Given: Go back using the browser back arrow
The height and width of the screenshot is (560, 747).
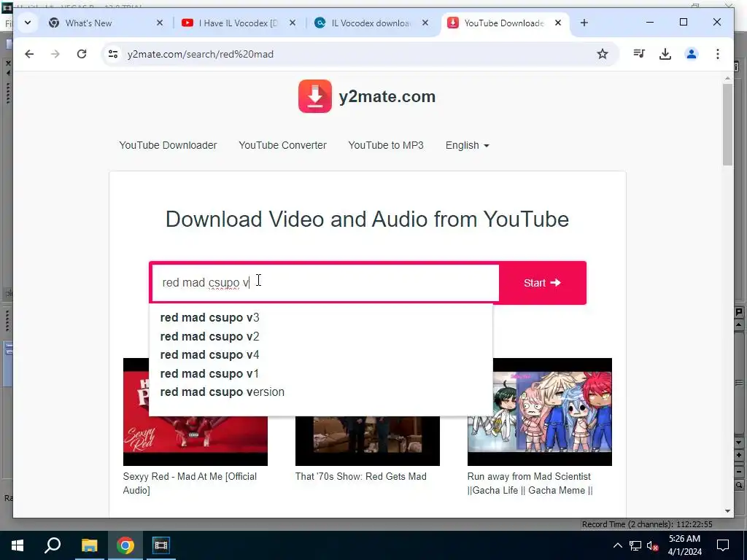Looking at the screenshot, I should pos(29,54).
